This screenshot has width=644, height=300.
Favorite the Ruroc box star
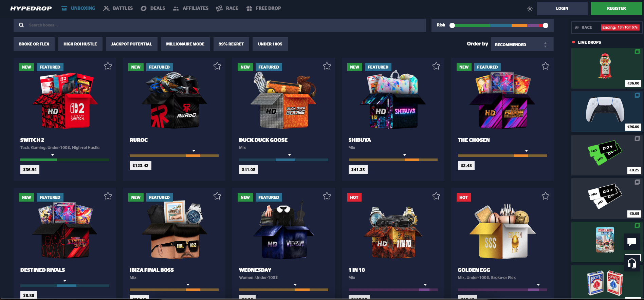click(217, 66)
